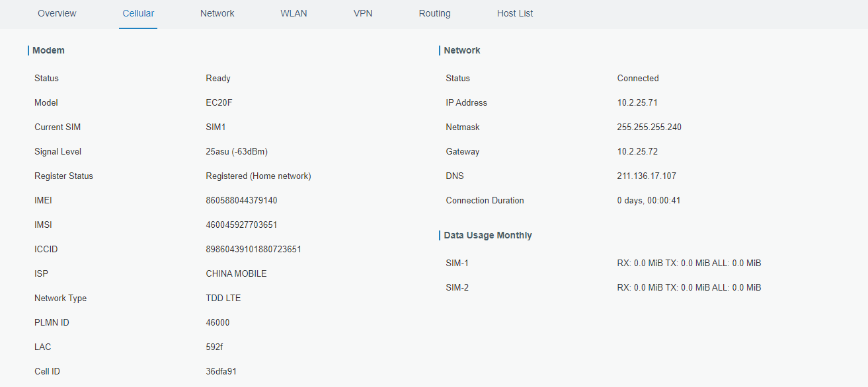The width and height of the screenshot is (868, 387).
Task: Click the Data Usage Monthly heading
Action: 487,235
